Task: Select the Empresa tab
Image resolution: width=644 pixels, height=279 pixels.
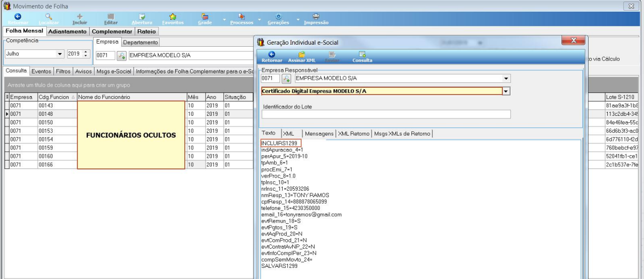Action: tap(107, 42)
